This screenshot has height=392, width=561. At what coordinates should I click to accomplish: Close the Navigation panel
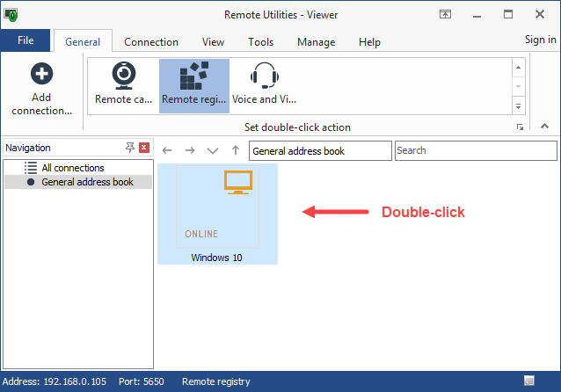(x=144, y=148)
